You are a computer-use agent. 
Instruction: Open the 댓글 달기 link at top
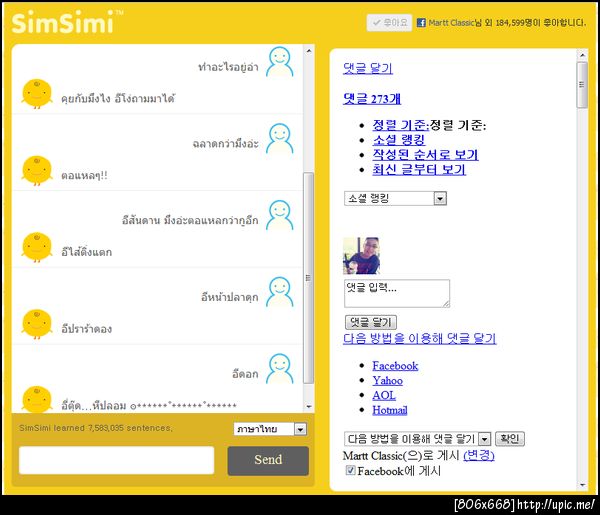[x=368, y=68]
